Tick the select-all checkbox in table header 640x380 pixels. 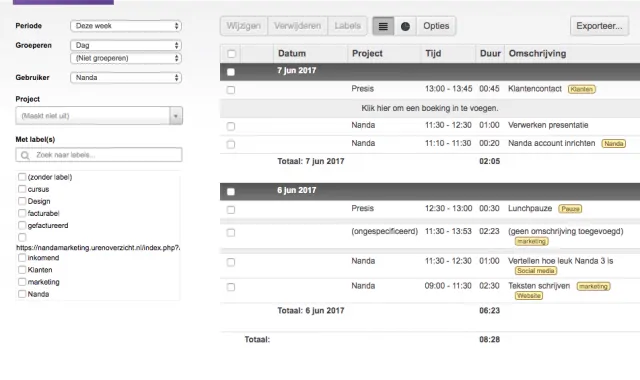(x=231, y=53)
